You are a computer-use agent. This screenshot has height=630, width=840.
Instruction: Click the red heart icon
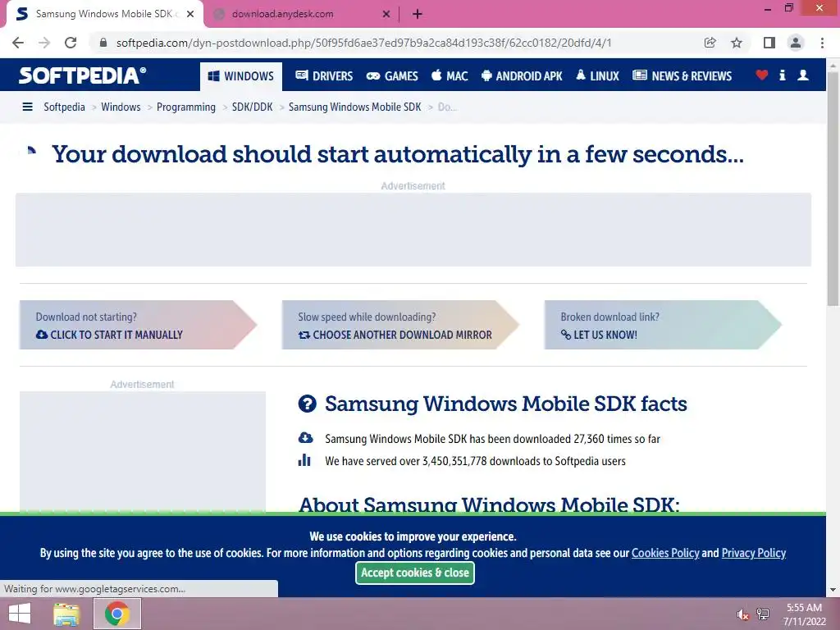(x=762, y=75)
